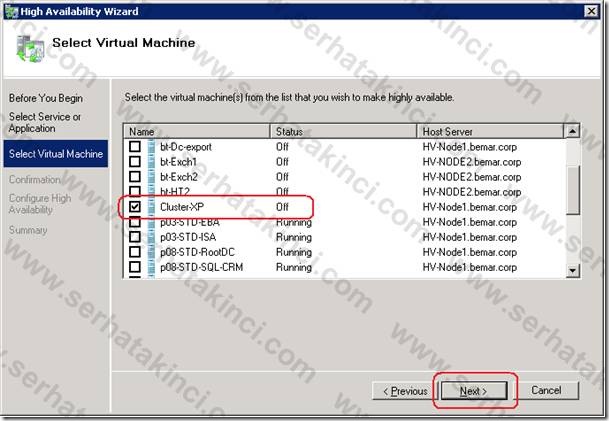This screenshot has height=421, width=609.
Task: Select the p08-STD-RootDC row name
Action: tap(197, 252)
